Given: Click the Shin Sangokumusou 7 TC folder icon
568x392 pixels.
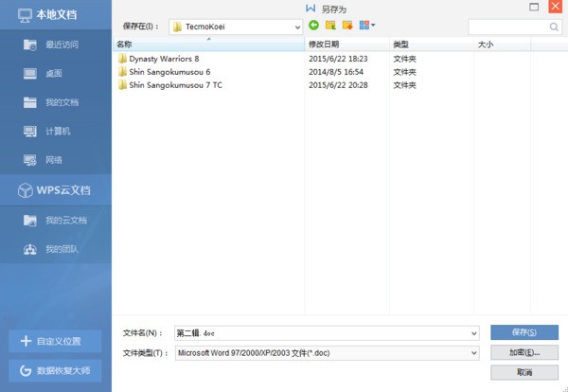Looking at the screenshot, I should point(122,85).
